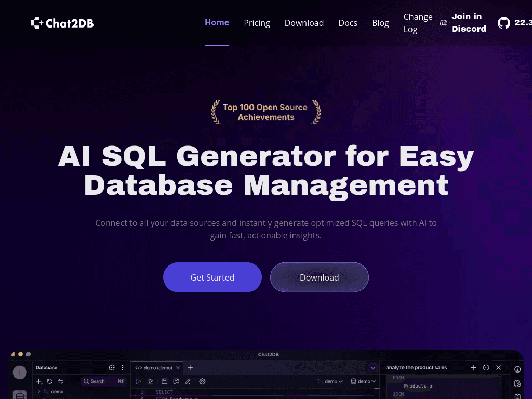
Task: Open AI chat history clock icon
Action: pos(486,367)
